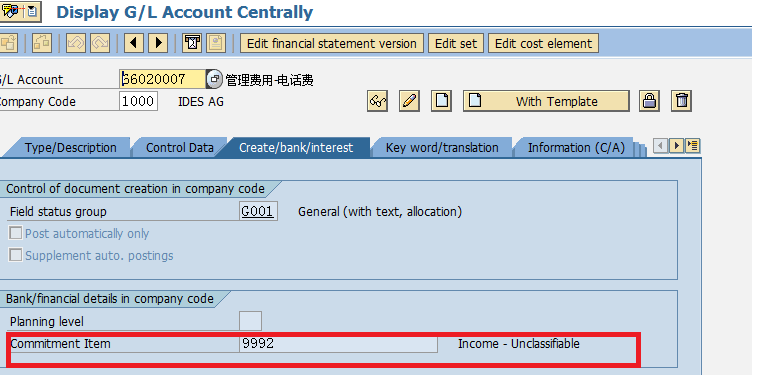Go to the Key word/translation tab

click(x=442, y=148)
